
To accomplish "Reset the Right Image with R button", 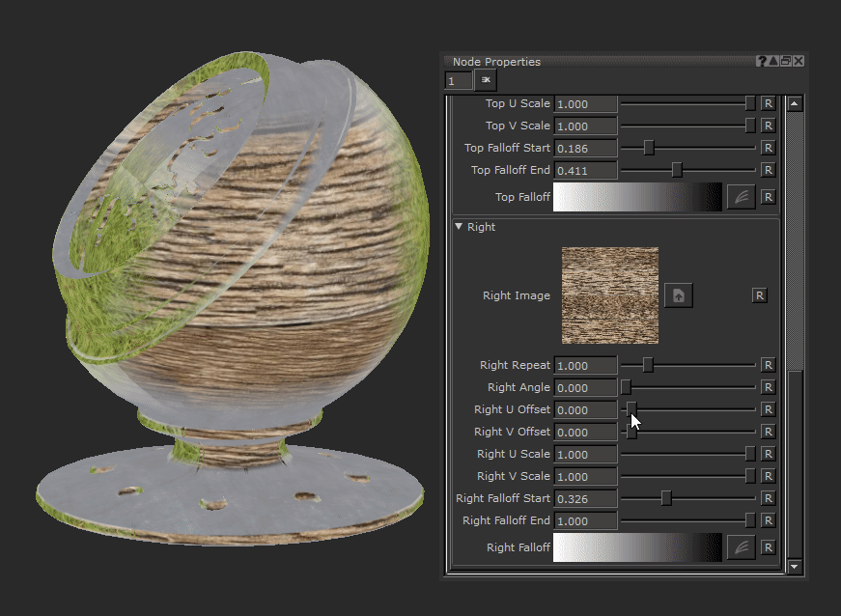I will point(760,295).
